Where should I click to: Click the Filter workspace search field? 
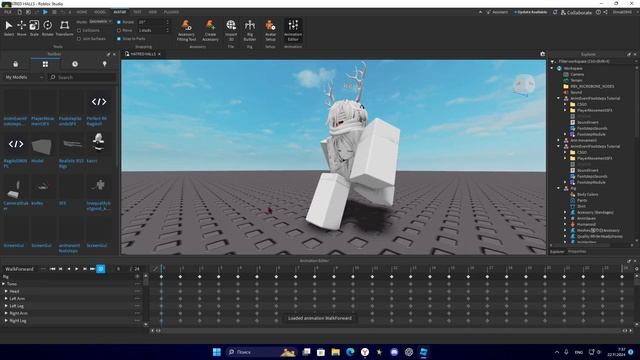(594, 61)
